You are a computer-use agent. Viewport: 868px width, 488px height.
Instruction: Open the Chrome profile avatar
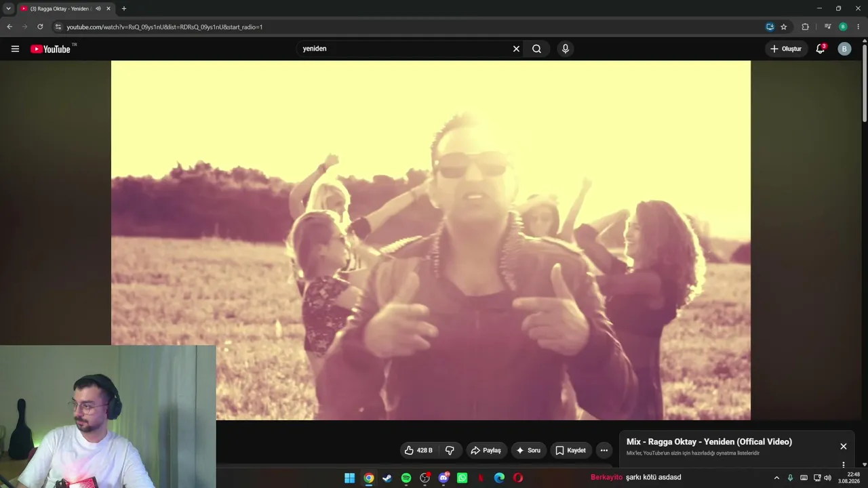(843, 27)
